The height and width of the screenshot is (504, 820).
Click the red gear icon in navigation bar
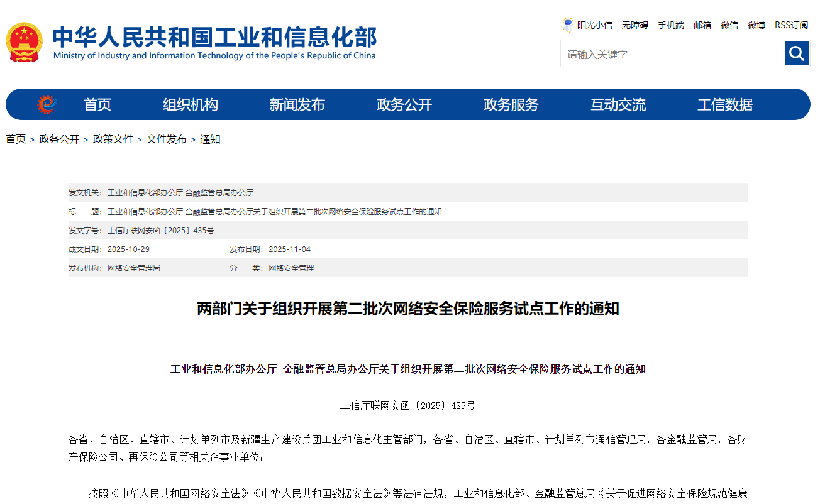click(47, 104)
